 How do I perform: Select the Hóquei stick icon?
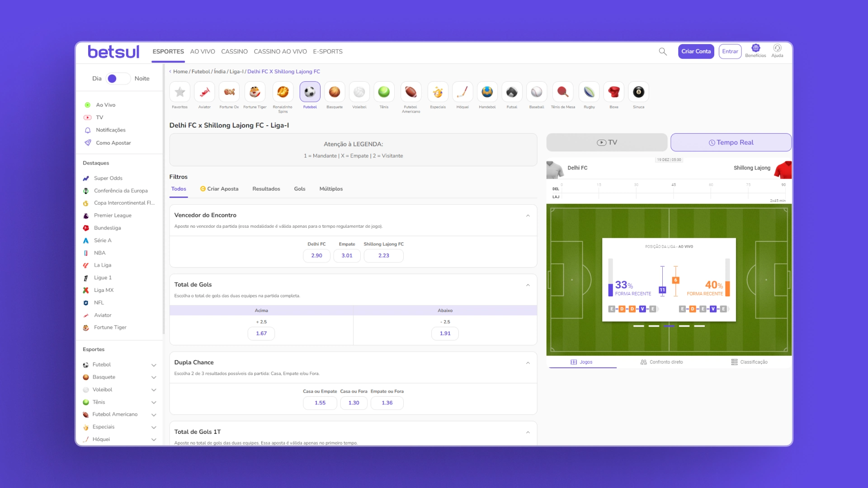[462, 92]
